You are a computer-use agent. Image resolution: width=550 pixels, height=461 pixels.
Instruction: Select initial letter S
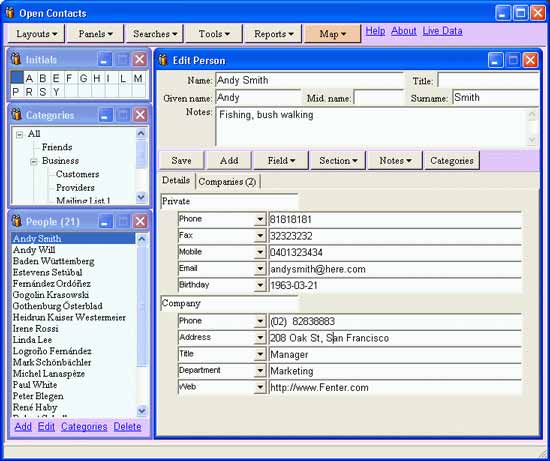click(43, 92)
